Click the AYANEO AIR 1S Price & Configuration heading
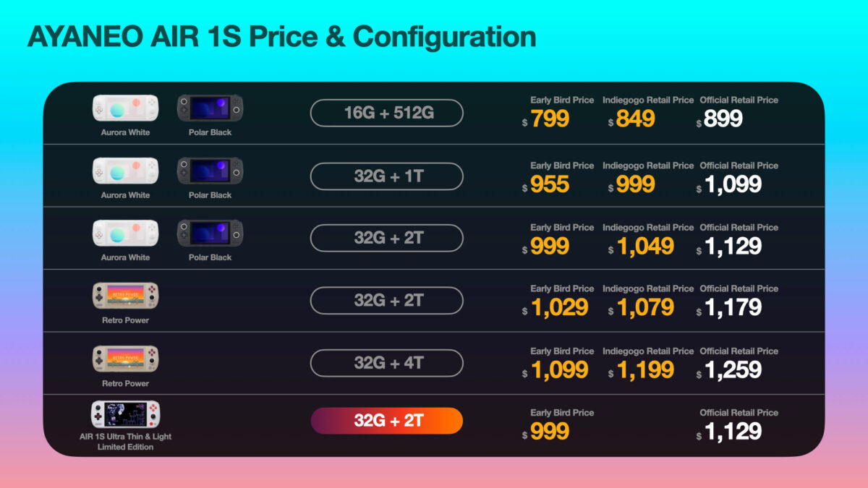Screen dimensions: 868x488 (x=281, y=37)
